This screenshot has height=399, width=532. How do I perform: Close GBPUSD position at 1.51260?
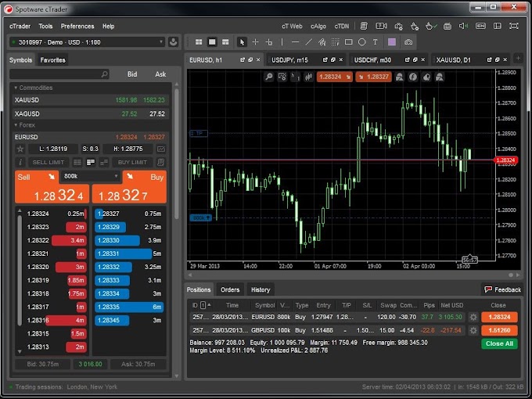coord(499,330)
